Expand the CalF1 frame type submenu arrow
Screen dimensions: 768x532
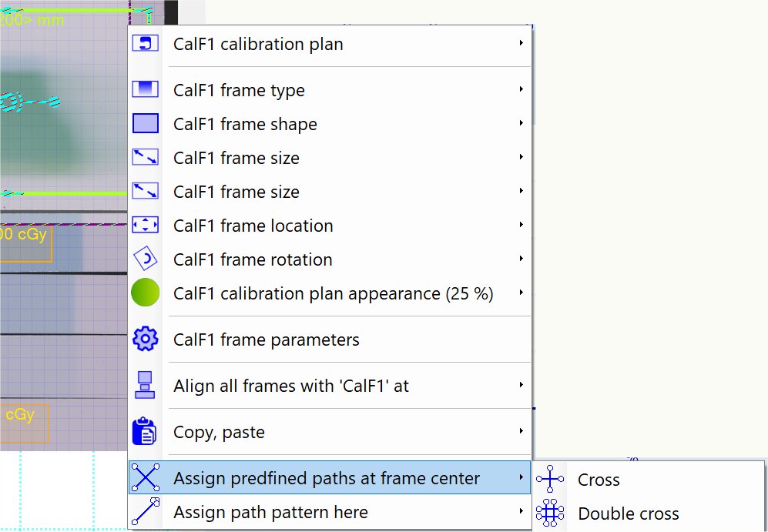tap(522, 89)
